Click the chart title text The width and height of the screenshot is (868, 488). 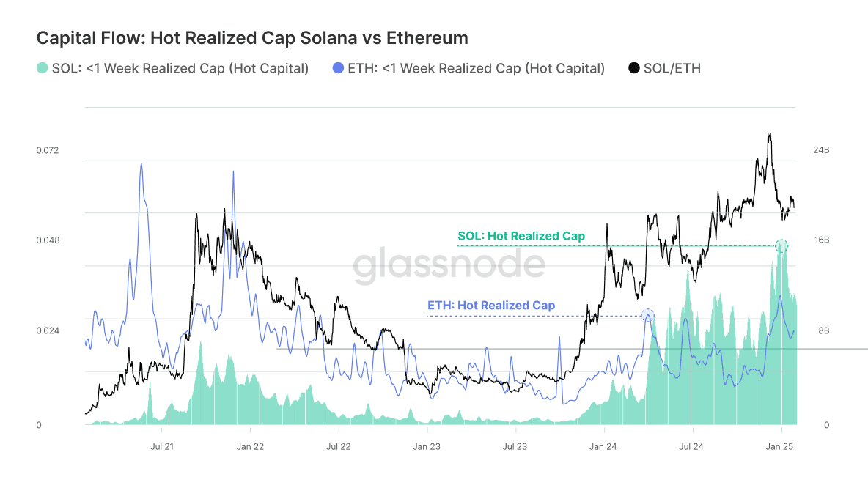(x=252, y=37)
